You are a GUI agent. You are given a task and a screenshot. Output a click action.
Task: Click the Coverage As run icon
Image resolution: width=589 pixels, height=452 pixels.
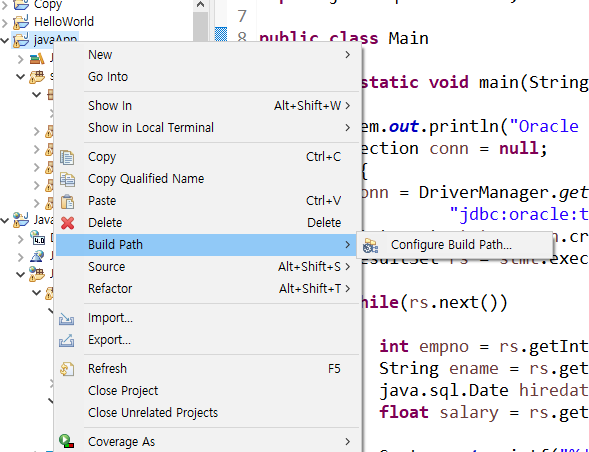click(x=66, y=441)
